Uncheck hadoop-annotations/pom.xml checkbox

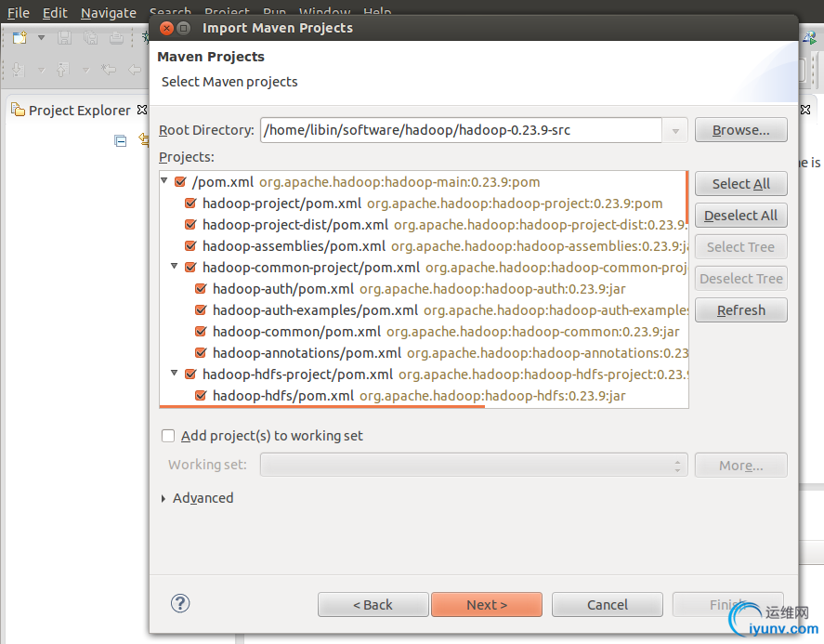click(201, 353)
